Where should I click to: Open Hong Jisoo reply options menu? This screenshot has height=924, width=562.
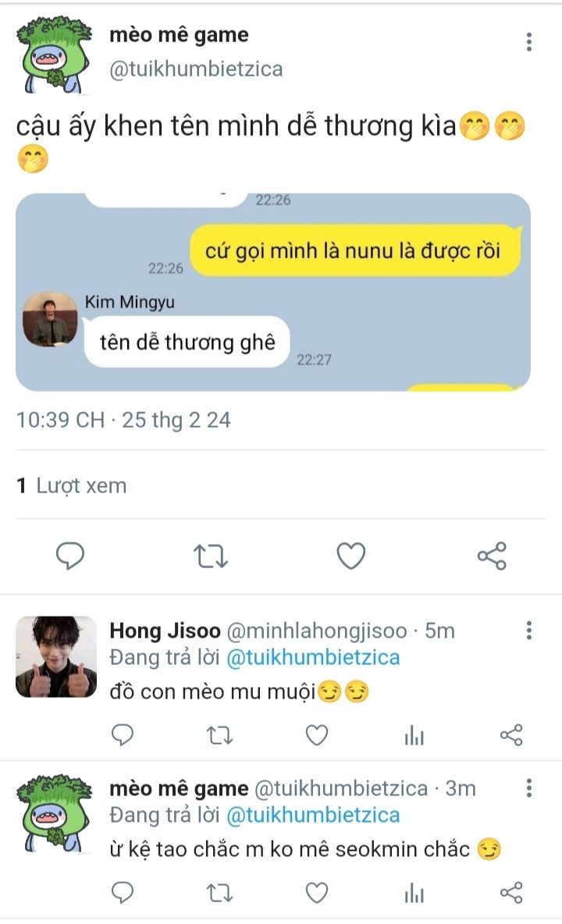[x=529, y=631]
